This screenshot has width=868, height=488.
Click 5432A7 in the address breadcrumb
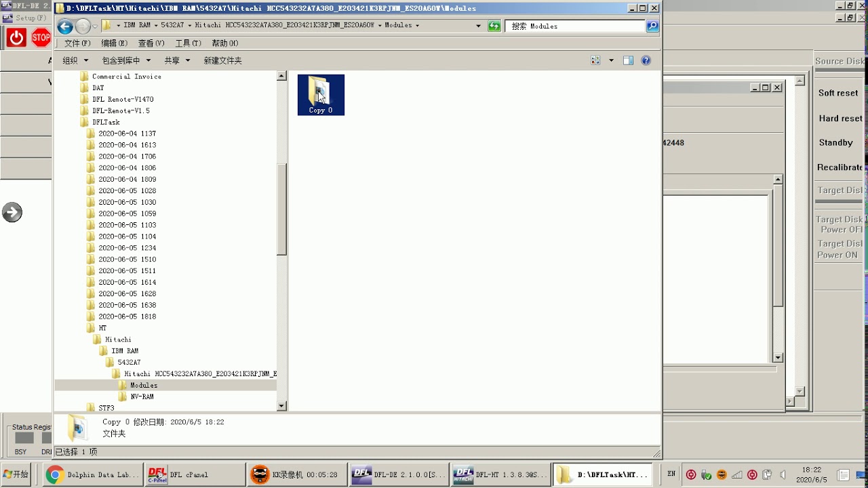(x=172, y=25)
